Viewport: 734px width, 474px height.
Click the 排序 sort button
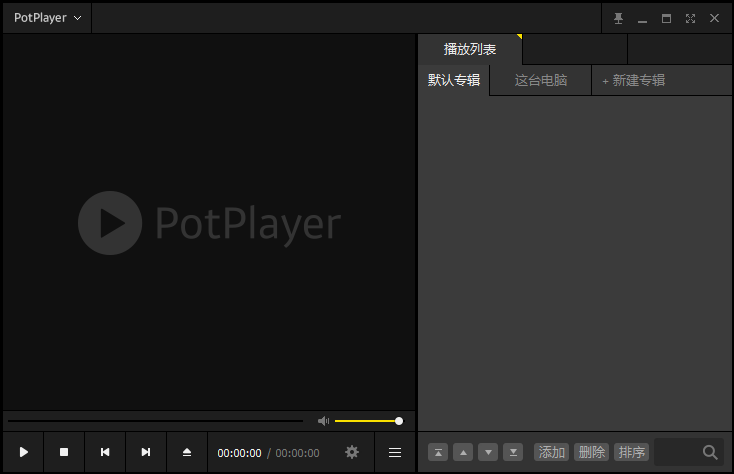pos(631,452)
